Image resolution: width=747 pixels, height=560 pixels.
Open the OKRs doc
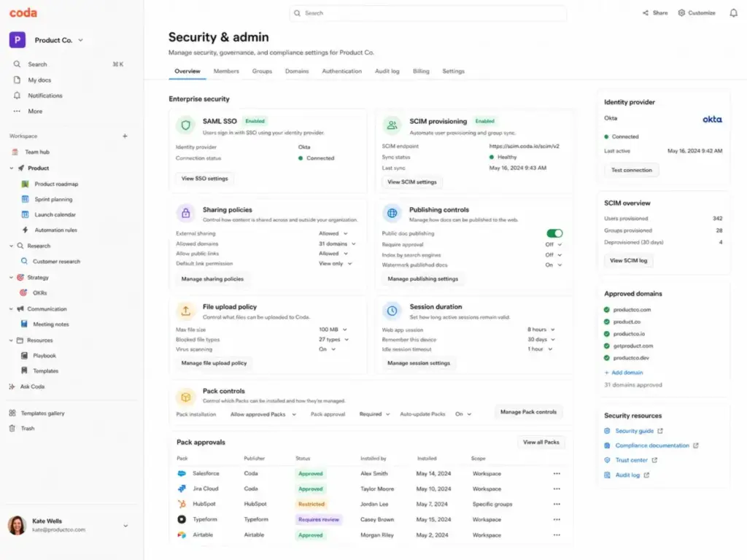[39, 293]
